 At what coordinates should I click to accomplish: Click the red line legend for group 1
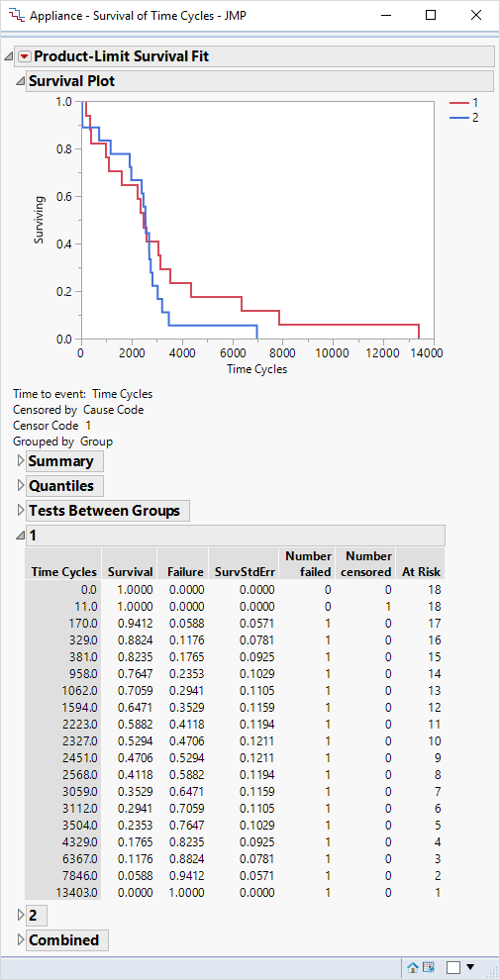463,103
